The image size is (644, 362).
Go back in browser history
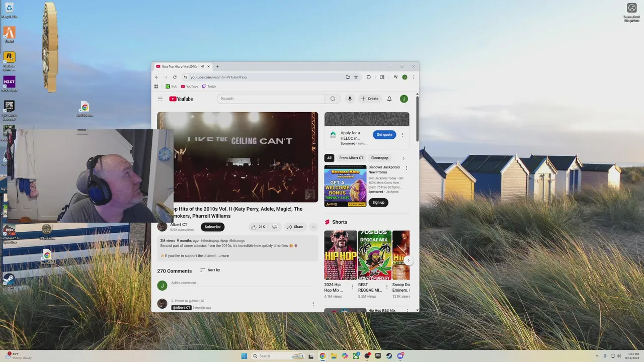pyautogui.click(x=156, y=77)
